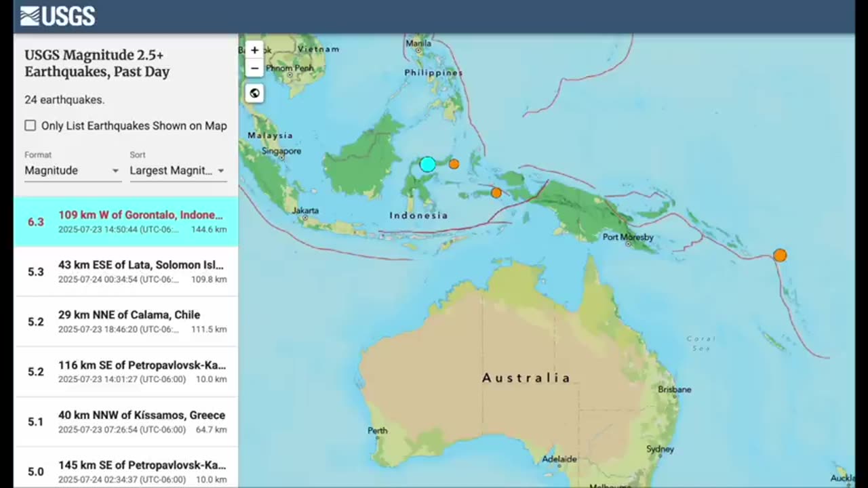The width and height of the screenshot is (868, 488).
Task: Click the Vietnam label on the map
Action: click(x=318, y=49)
